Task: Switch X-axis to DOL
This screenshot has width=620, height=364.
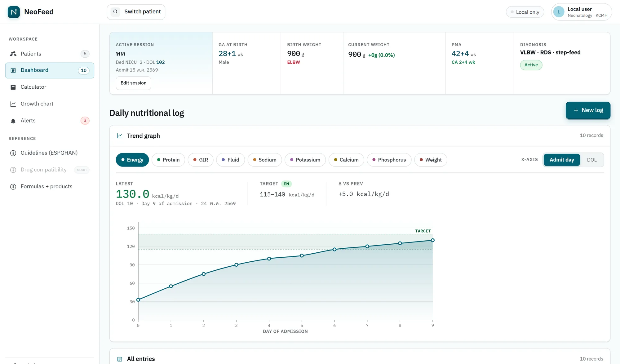Action: coord(591,160)
